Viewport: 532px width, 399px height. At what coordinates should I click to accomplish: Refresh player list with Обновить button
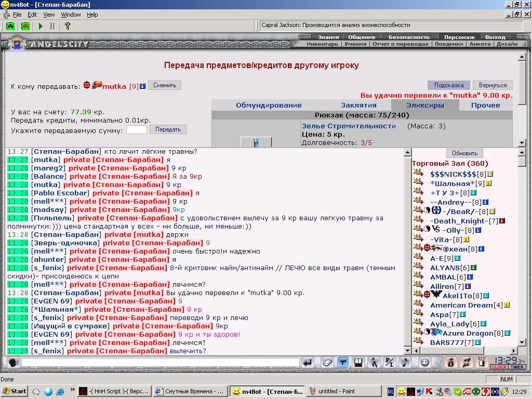tap(465, 153)
